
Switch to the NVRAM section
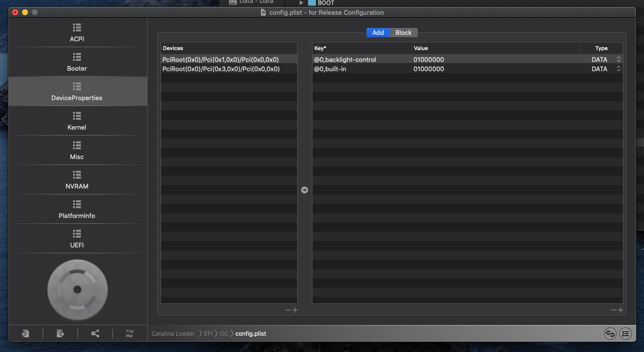[x=77, y=180]
